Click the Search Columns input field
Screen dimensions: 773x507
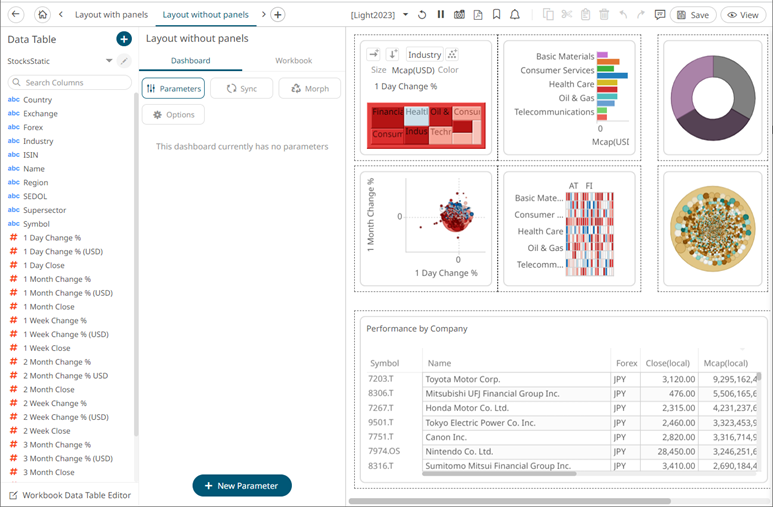coord(70,82)
